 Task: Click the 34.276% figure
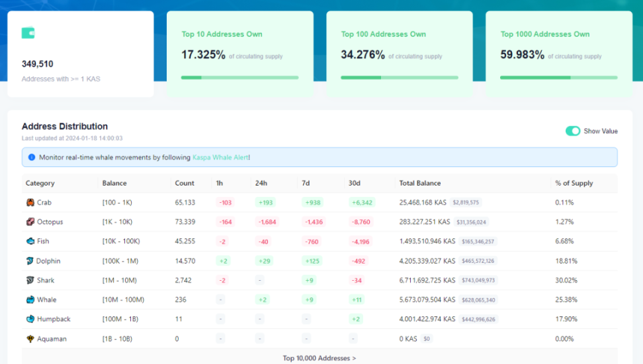[363, 55]
